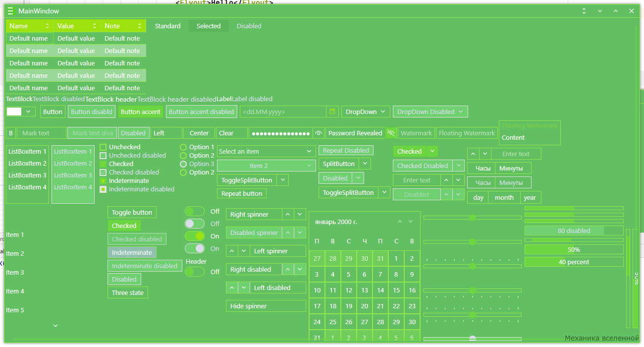The image size is (644, 347).
Task: Focus the Mark text input field
Action: tap(42, 133)
